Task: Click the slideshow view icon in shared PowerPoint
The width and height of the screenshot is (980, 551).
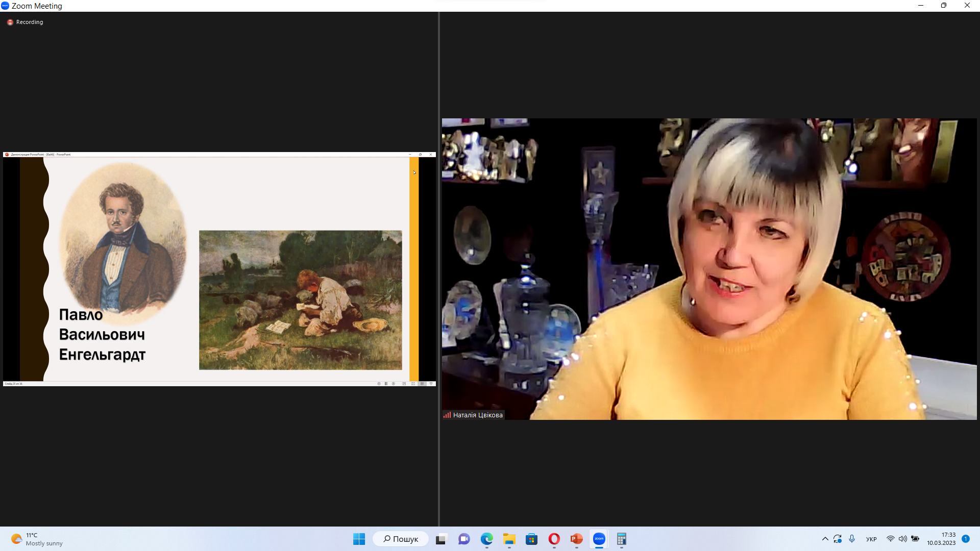Action: click(431, 384)
